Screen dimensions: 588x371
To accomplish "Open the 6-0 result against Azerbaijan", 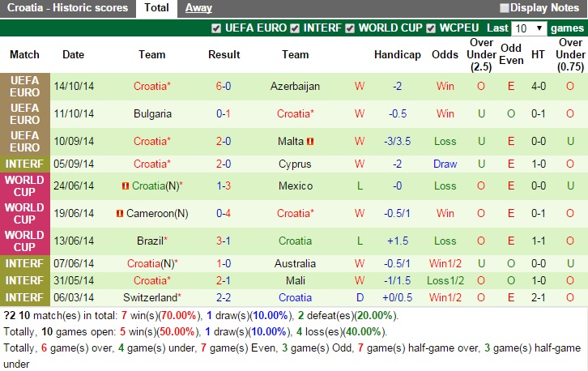I will pyautogui.click(x=224, y=86).
